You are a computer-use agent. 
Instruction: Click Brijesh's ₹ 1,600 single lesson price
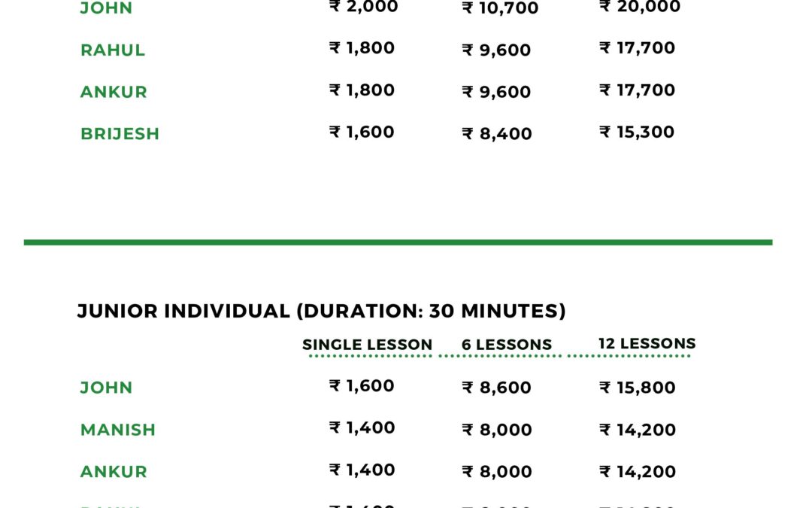coord(362,132)
